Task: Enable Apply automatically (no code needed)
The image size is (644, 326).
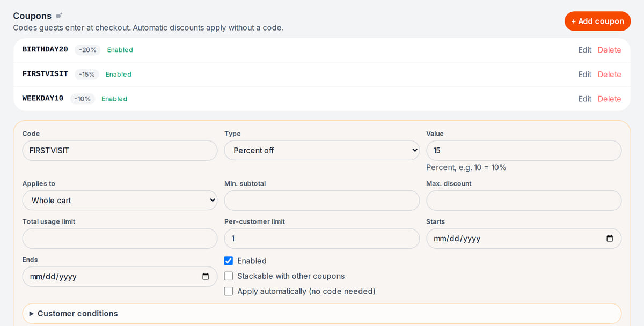Action: pos(229,291)
